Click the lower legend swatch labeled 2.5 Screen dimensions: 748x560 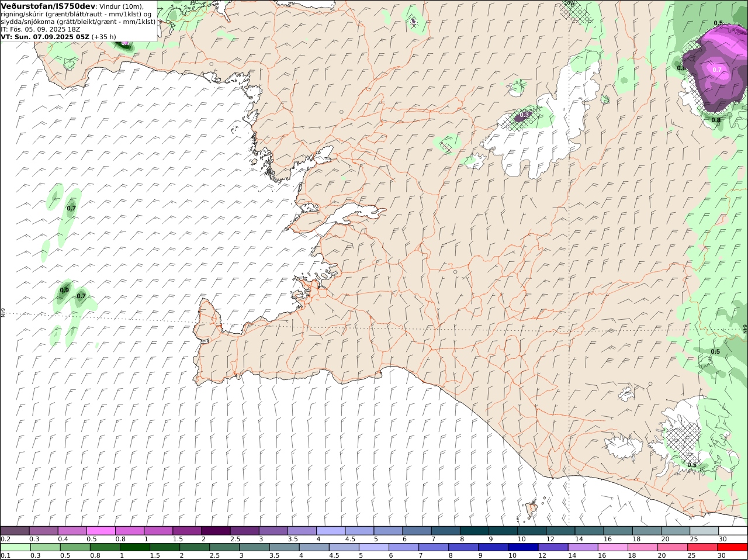[x=224, y=547]
